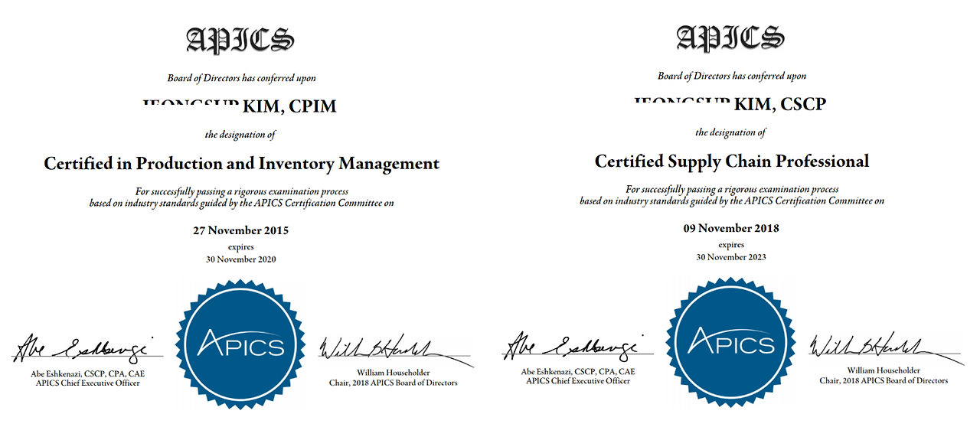Click left certificate's Board of Directors conferral line
The image size is (980, 427).
click(x=241, y=78)
